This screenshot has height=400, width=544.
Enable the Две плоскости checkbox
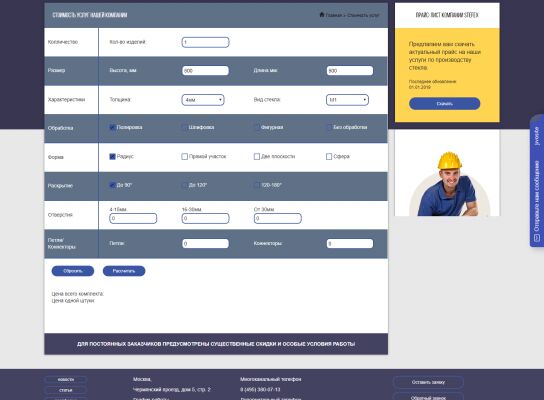[x=257, y=156]
